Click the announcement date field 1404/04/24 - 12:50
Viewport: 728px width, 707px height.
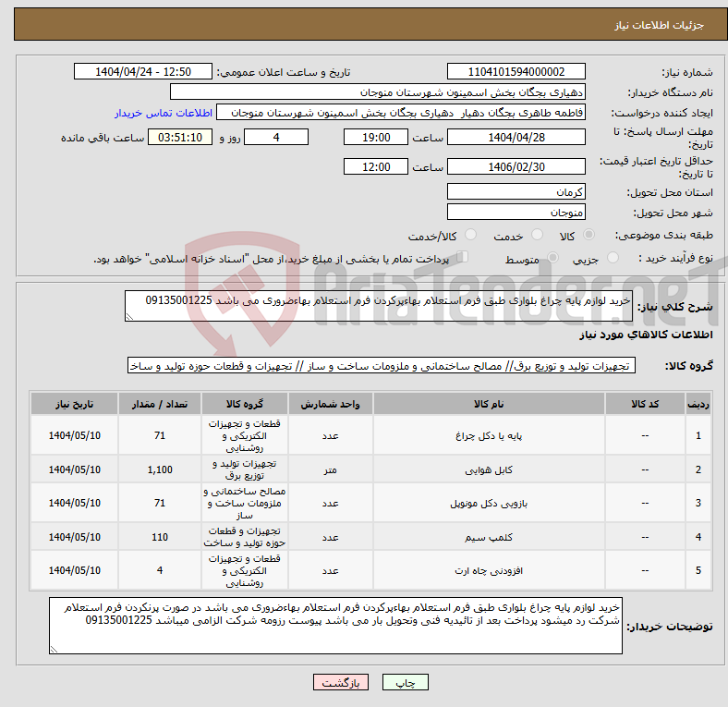coord(143,71)
